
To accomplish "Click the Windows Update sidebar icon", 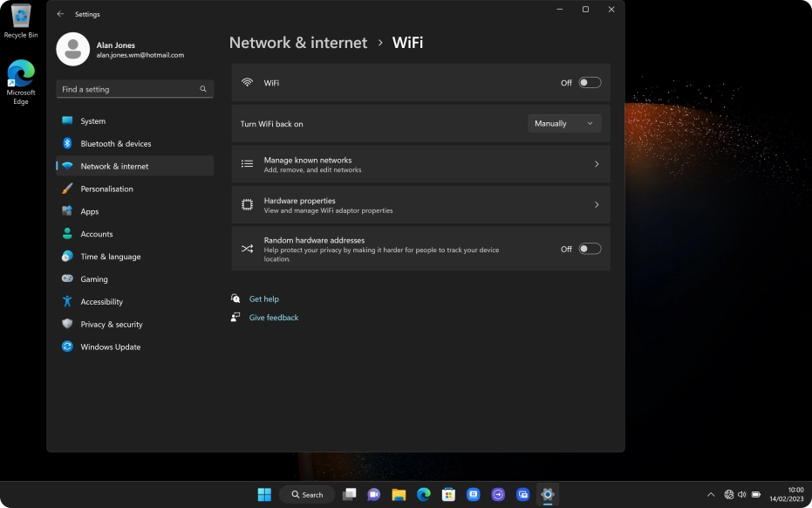I will coord(67,347).
